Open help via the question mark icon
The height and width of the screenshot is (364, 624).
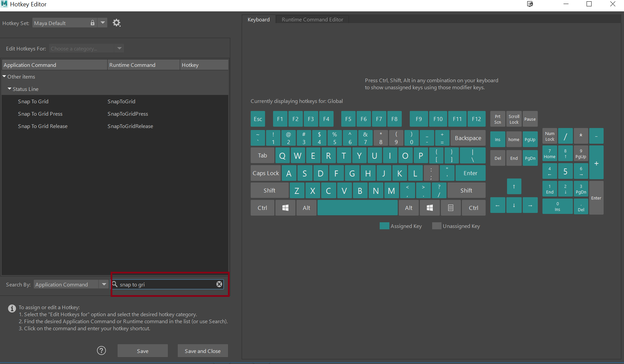click(101, 350)
